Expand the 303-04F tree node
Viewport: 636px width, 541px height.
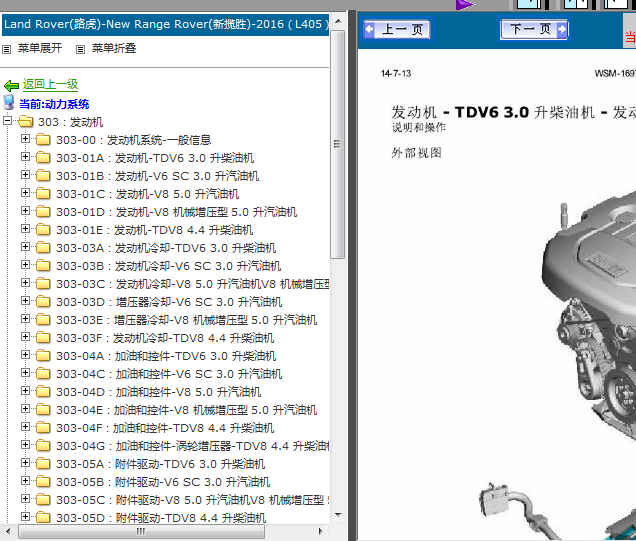click(26, 427)
